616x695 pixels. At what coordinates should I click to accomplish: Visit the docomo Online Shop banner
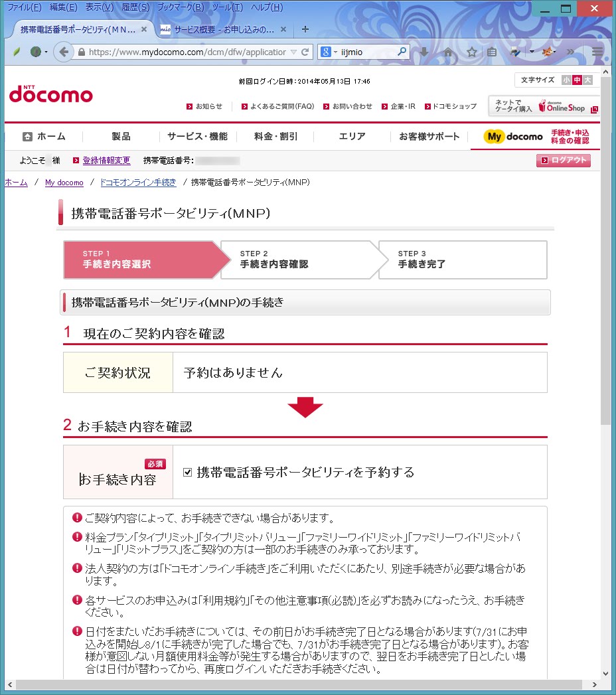[x=544, y=106]
